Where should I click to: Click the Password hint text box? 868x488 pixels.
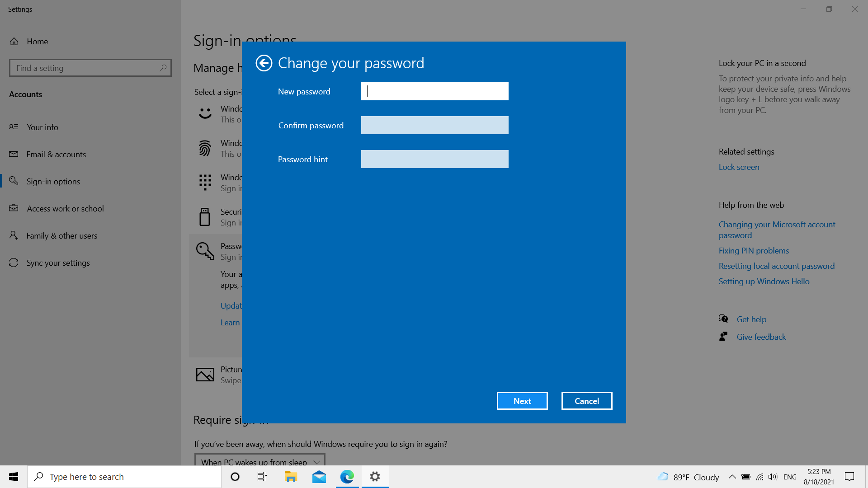tap(434, 159)
